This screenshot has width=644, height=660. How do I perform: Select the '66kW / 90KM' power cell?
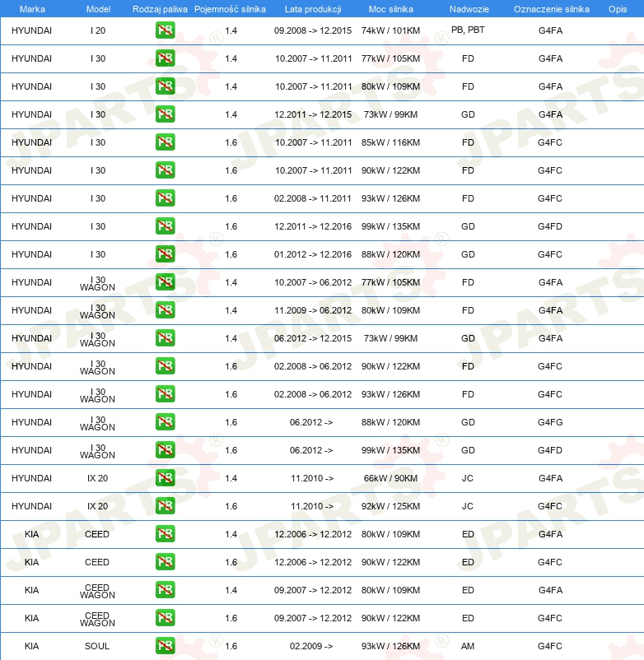coord(390,478)
